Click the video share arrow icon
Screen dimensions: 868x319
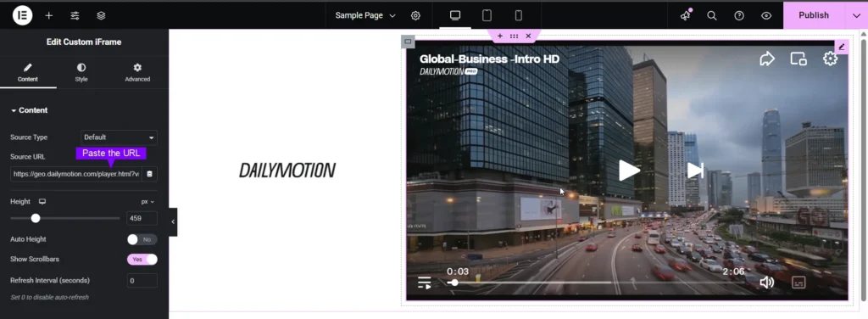(766, 59)
